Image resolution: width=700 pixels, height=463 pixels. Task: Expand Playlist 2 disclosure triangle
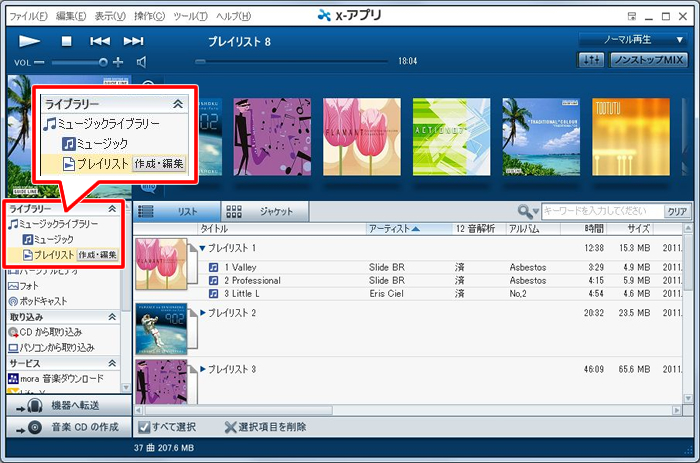[x=203, y=313]
